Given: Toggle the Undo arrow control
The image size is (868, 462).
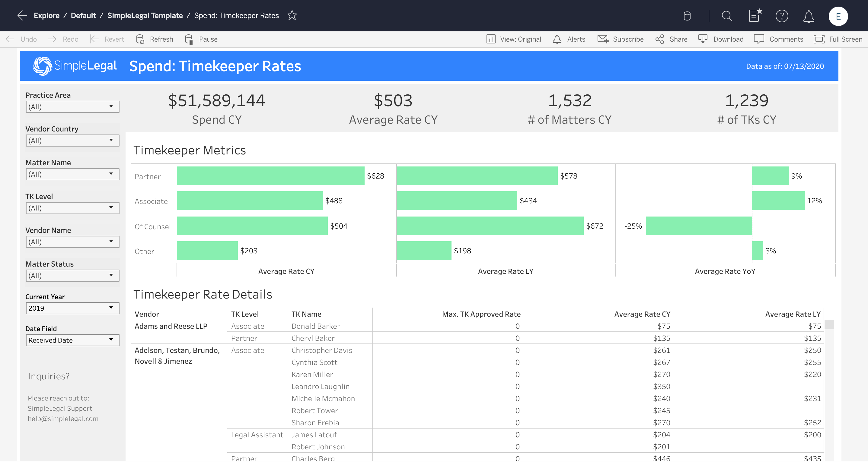Looking at the screenshot, I should coord(9,39).
